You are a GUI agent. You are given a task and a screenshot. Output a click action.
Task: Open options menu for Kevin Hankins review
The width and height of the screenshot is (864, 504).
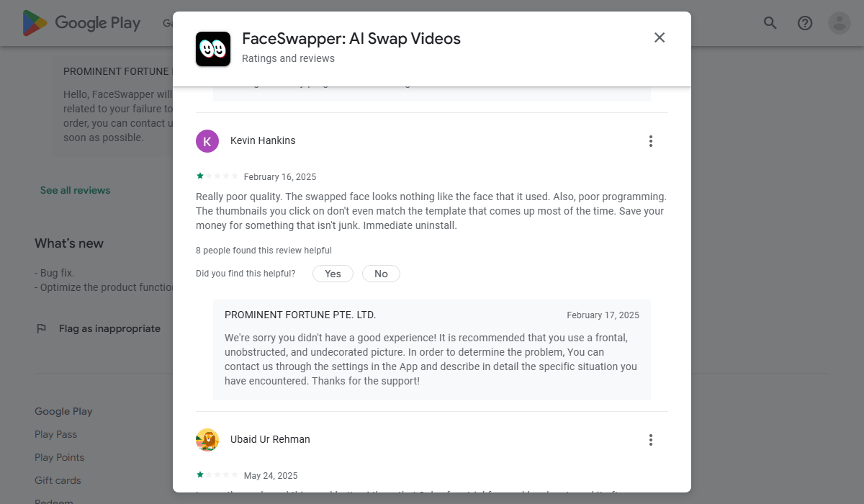[651, 141]
